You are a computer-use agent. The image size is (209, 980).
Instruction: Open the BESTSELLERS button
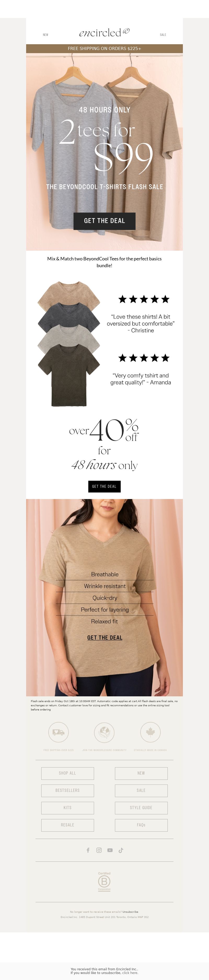click(x=68, y=791)
